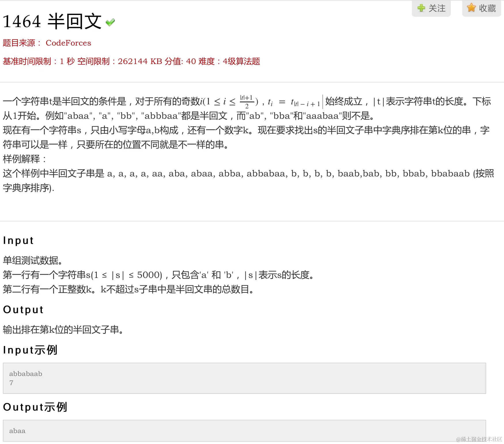This screenshot has width=504, height=444.
Task: Click the Input section heading
Action: (x=18, y=240)
